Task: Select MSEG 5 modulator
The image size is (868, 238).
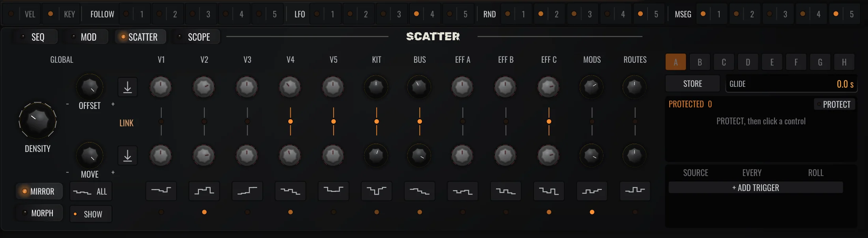Action: click(844, 14)
